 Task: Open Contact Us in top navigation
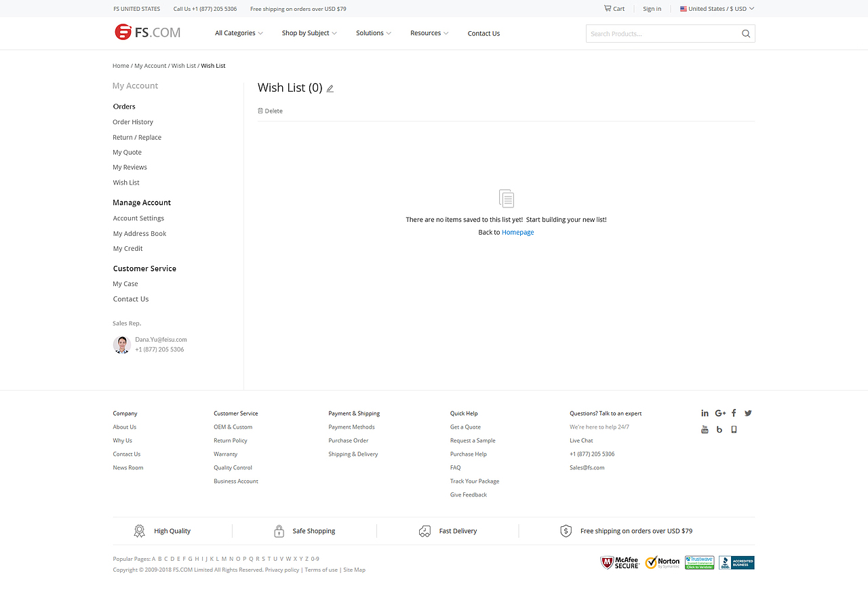tap(484, 33)
